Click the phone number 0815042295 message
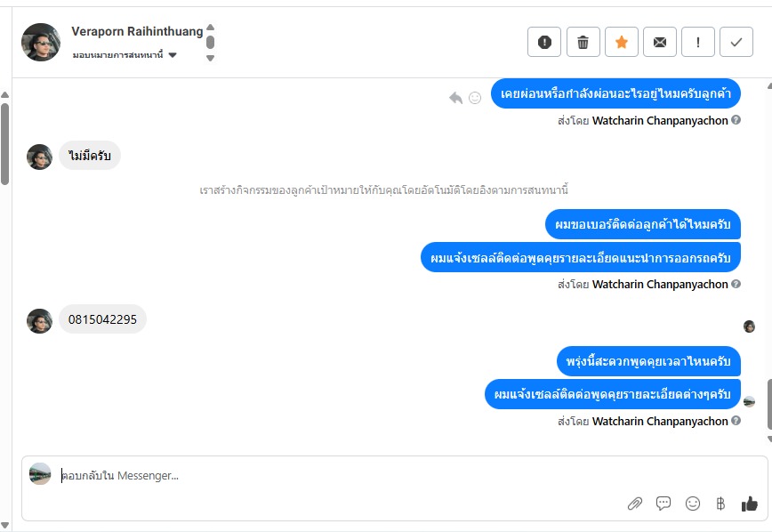The width and height of the screenshot is (772, 532). point(102,319)
